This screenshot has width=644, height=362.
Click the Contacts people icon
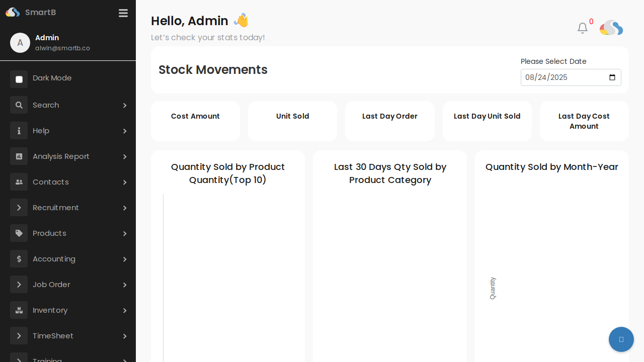19,182
